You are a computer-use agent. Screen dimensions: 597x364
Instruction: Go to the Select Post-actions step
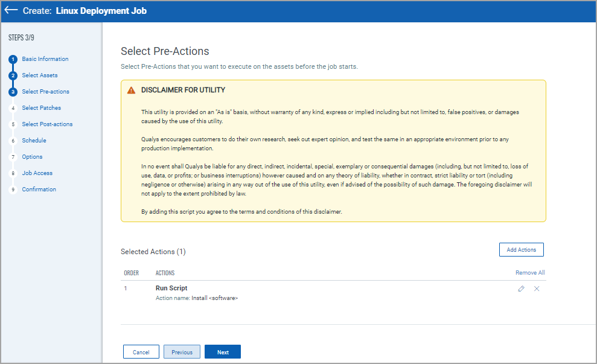pos(48,124)
